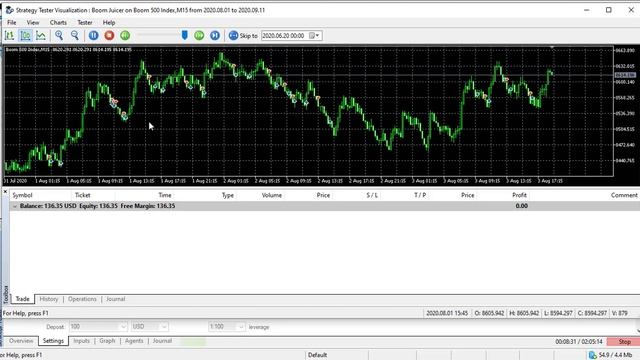Open the Deposit amount dropdown
The image size is (640, 360).
click(x=123, y=327)
